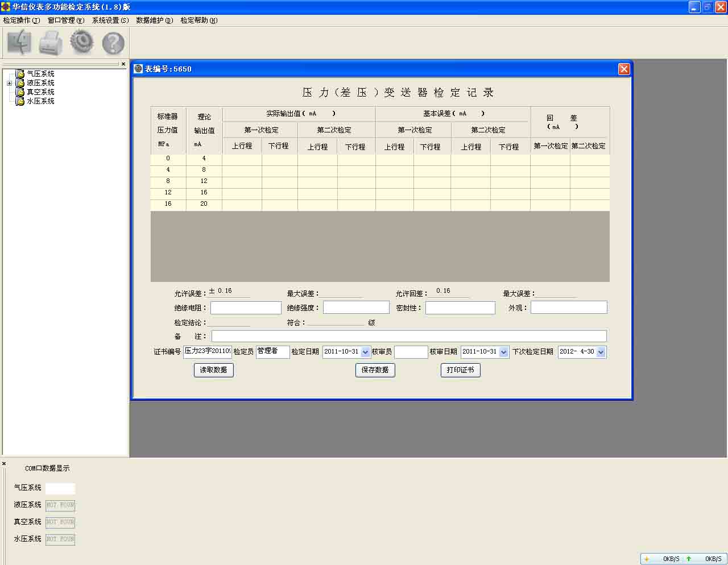This screenshot has height=565, width=728.
Task: Open the 检定日期 date dropdown
Action: [x=365, y=352]
